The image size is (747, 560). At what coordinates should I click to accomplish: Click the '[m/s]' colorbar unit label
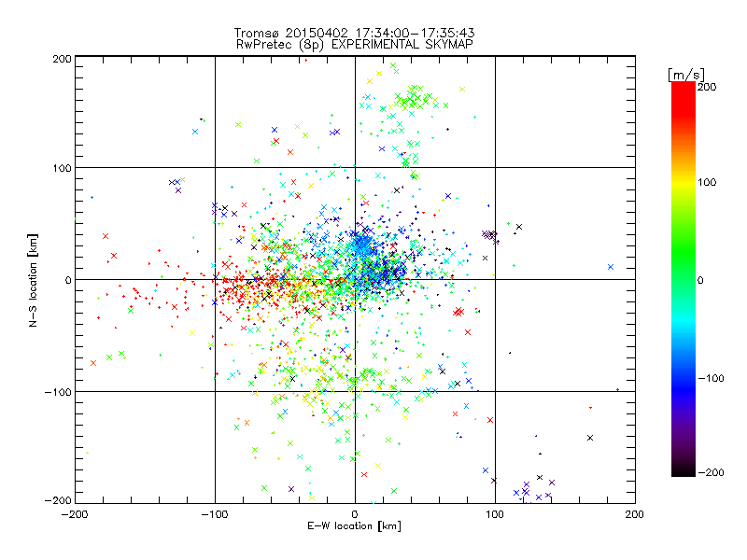(686, 75)
